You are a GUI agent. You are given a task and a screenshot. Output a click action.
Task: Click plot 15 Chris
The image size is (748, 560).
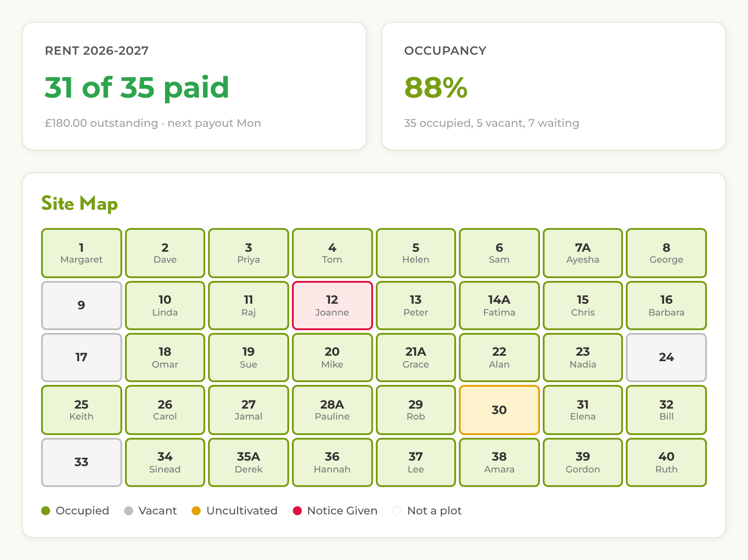[583, 306]
